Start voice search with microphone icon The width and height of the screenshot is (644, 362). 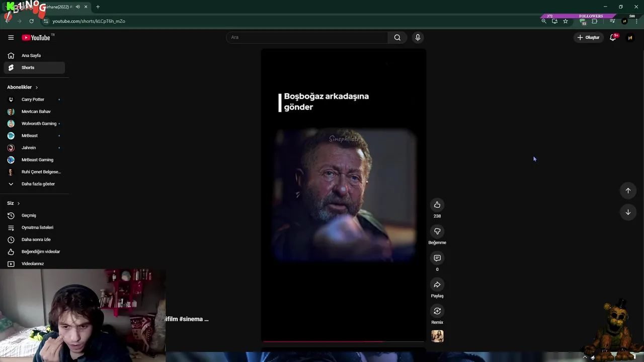coord(418,37)
